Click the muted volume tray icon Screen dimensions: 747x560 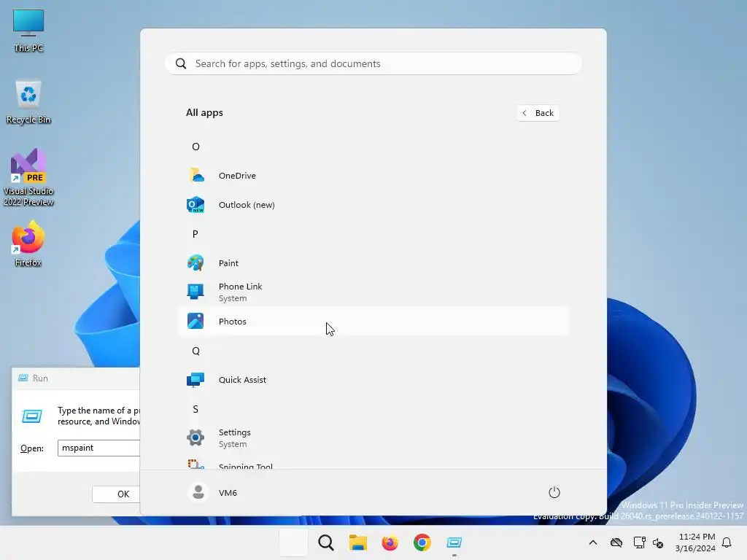point(659,542)
